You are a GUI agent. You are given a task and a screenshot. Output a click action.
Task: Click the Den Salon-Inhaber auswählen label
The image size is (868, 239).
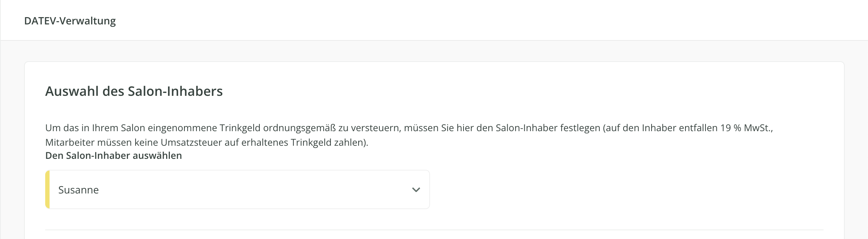(113, 156)
